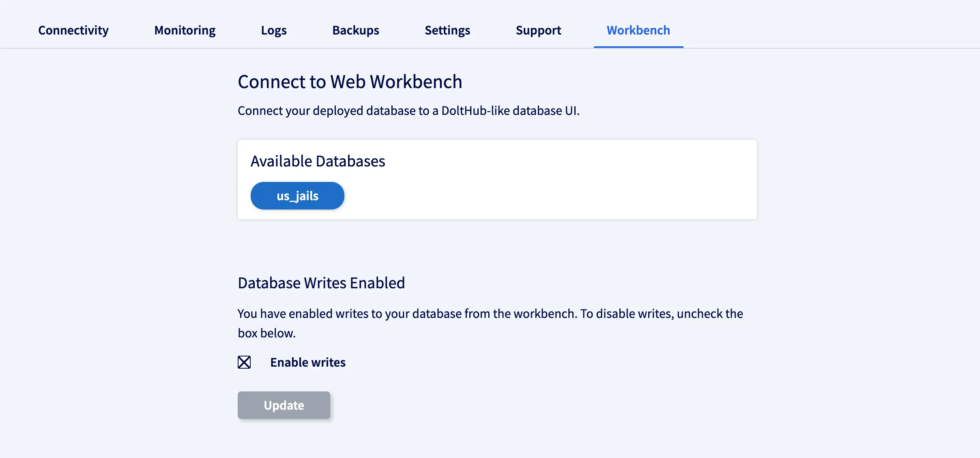Switch to the Monitoring tab
980x458 pixels.
tap(185, 30)
